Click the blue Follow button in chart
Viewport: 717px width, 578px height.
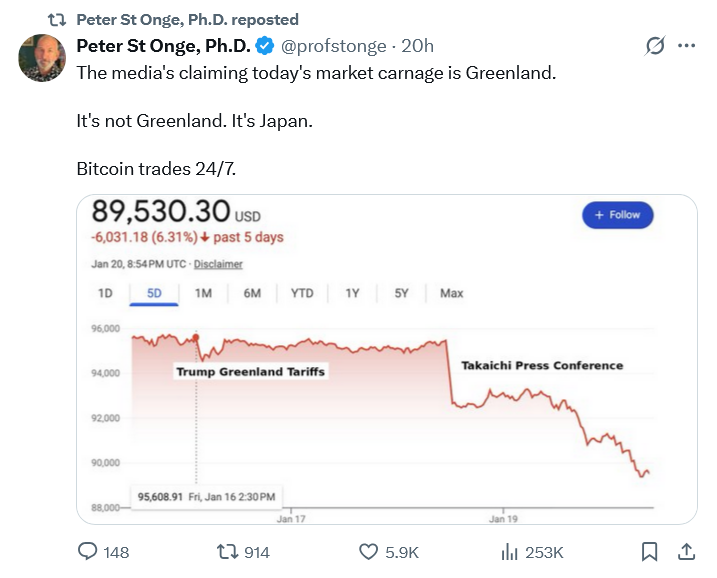(x=617, y=215)
